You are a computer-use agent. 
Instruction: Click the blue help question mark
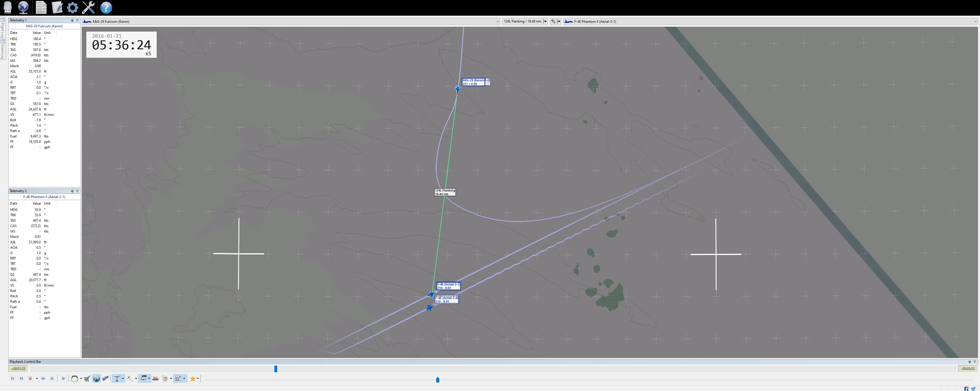(106, 7)
